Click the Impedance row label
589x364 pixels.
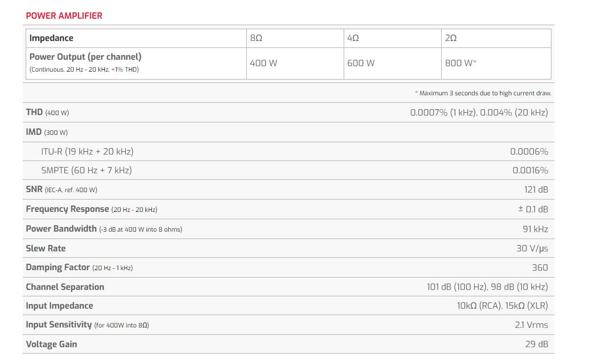pos(51,38)
